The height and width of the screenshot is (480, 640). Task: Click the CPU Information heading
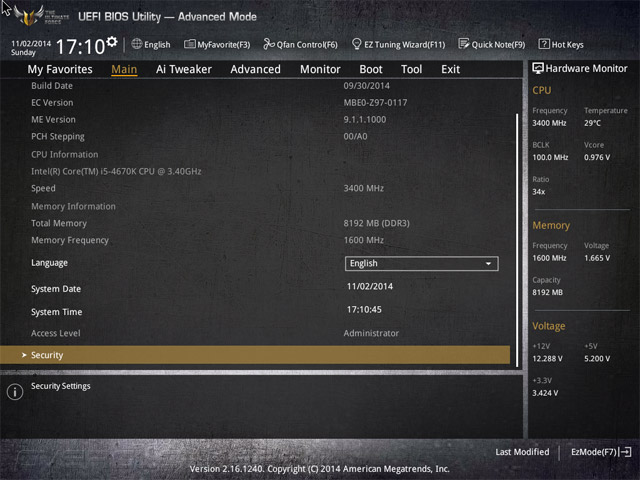(x=64, y=155)
